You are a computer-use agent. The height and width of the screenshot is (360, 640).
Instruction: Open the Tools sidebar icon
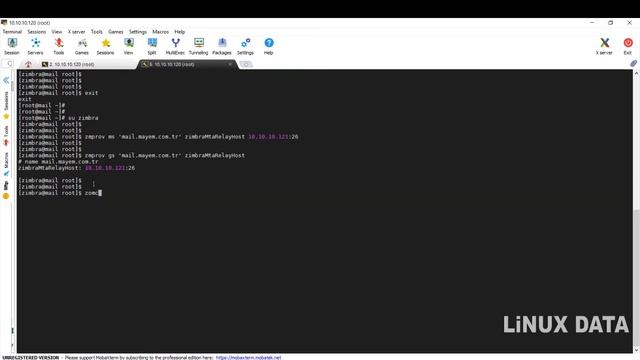click(x=6, y=142)
